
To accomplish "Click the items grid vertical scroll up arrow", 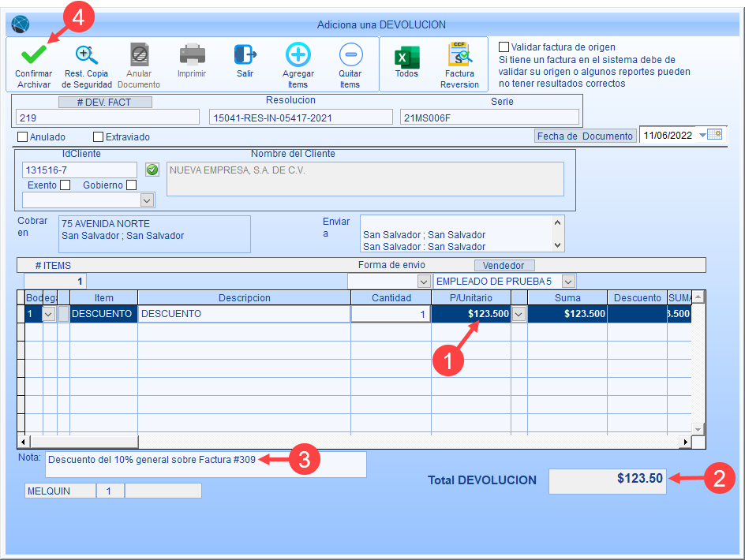I will 698,297.
